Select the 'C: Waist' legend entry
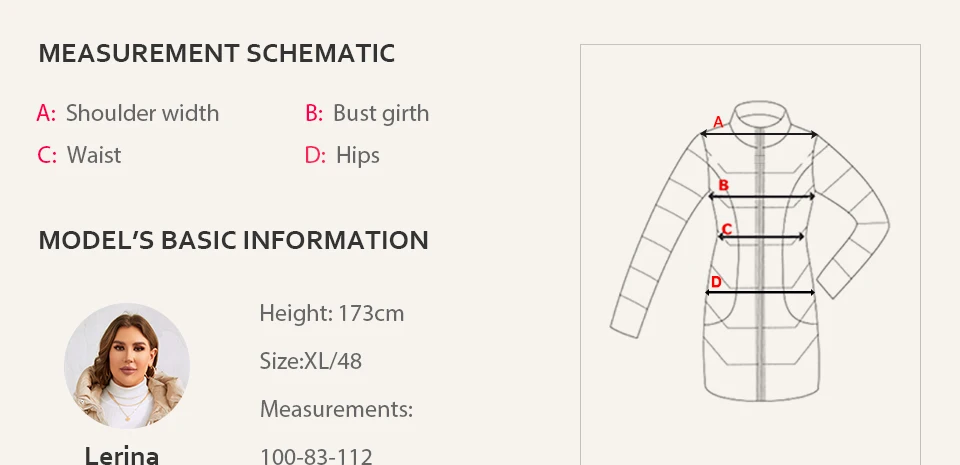The image size is (960, 465). (x=79, y=155)
